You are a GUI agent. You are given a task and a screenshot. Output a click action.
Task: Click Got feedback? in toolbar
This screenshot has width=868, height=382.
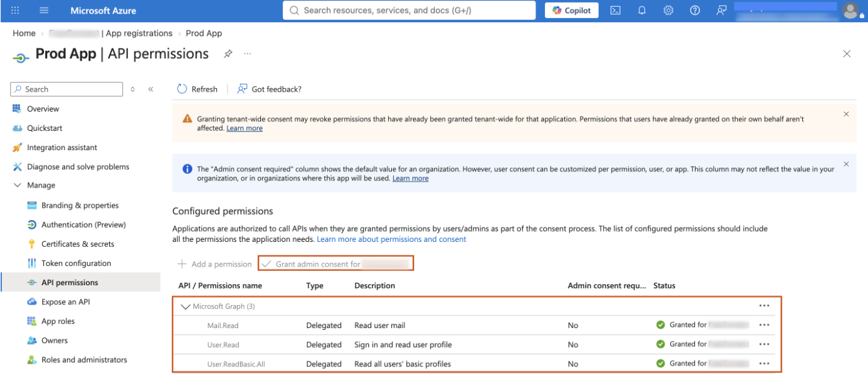tap(270, 89)
